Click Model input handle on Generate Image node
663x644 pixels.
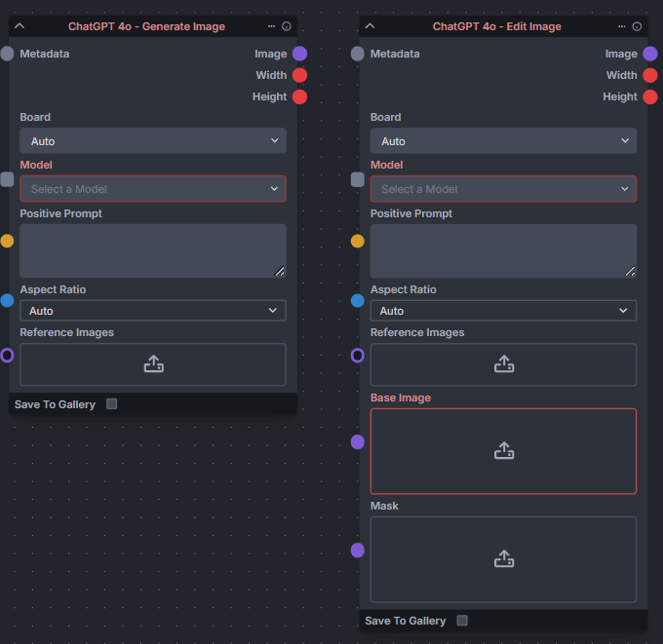[7, 179]
